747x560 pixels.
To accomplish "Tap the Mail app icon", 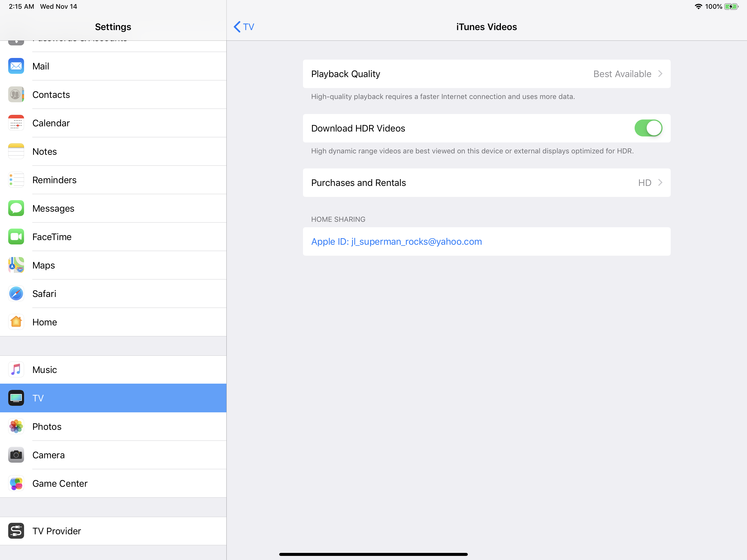I will click(16, 66).
